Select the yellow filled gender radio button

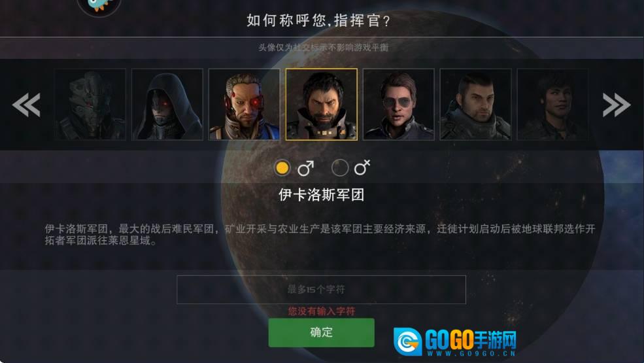282,167
